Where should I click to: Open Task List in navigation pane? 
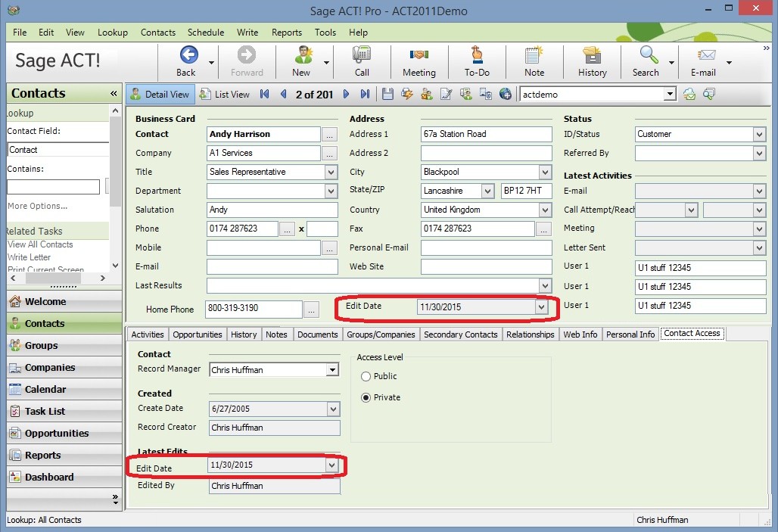point(64,411)
